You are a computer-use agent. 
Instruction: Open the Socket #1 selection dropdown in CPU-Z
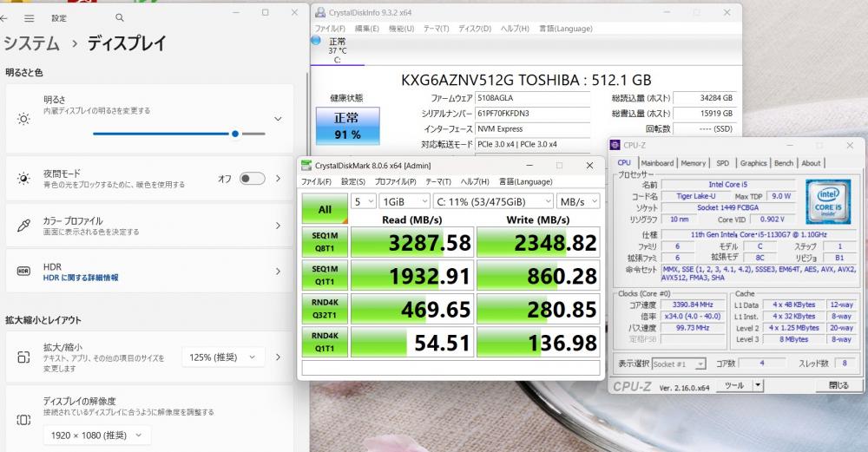679,364
